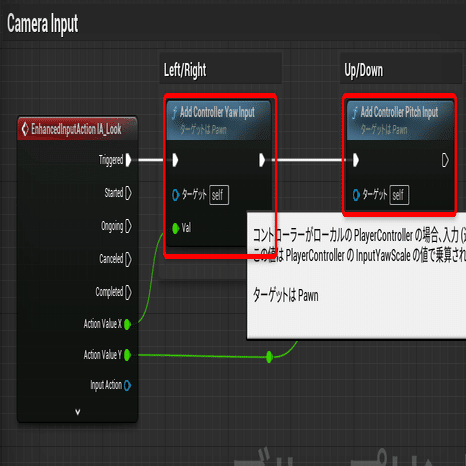Select the Add Controller Yaw Input node title

[217, 112]
